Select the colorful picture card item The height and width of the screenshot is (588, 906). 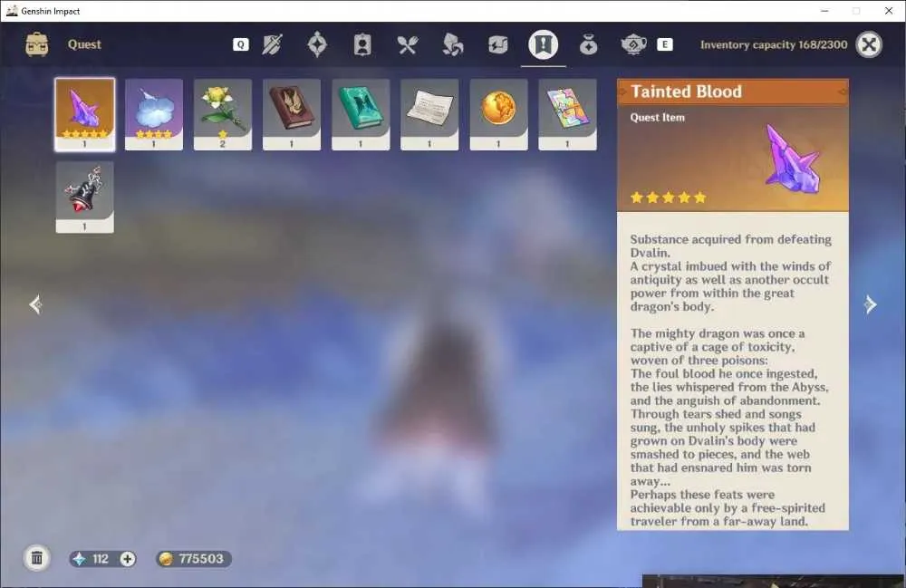pyautogui.click(x=567, y=114)
